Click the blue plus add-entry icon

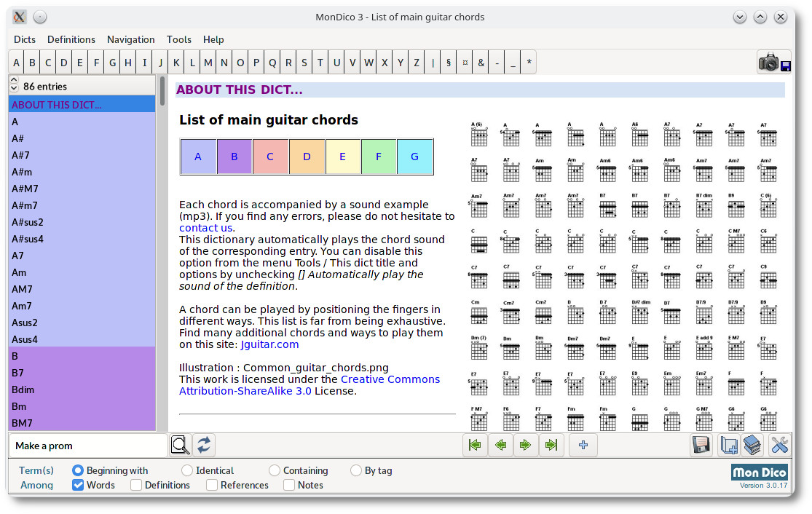[x=583, y=445]
